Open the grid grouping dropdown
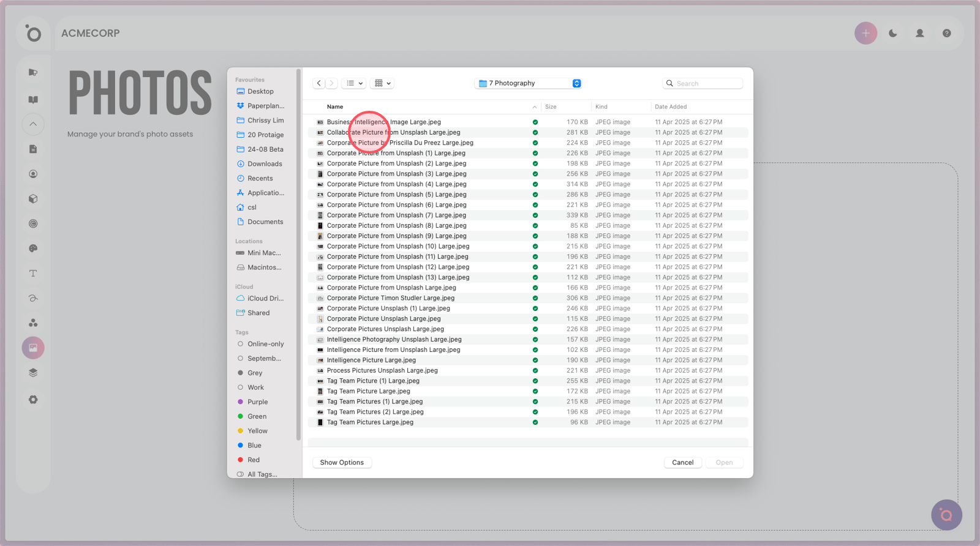980x546 pixels. point(382,83)
